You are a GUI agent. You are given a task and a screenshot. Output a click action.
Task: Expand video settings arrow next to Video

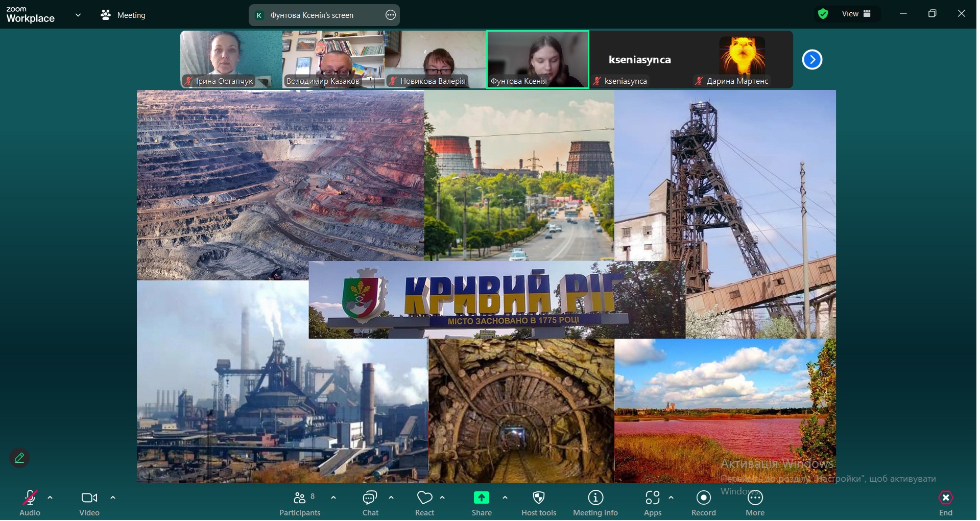113,498
